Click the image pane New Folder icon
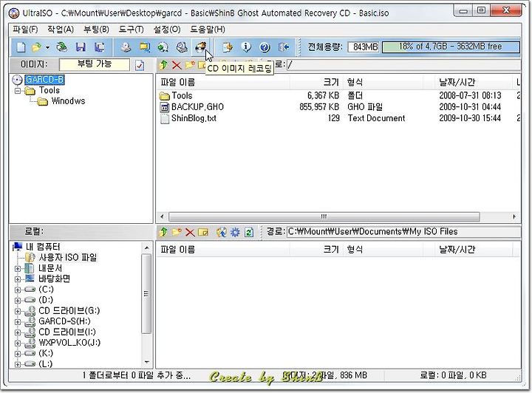Viewport: 532px width, 393px height. click(190, 65)
